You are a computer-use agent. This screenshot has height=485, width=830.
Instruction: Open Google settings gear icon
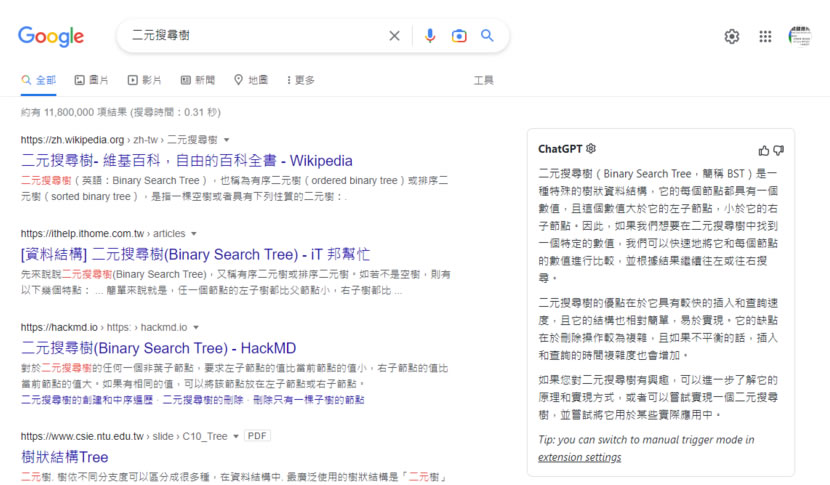[x=732, y=36]
